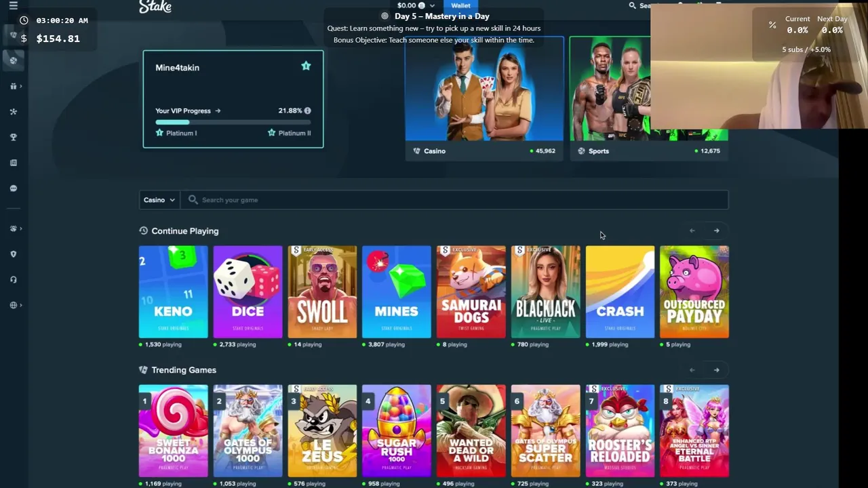This screenshot has height=488, width=868.
Task: Open the Dice game
Action: (x=248, y=291)
